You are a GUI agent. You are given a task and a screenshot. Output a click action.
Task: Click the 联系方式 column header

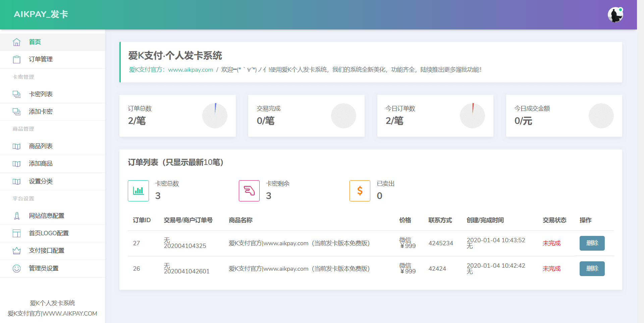click(440, 220)
